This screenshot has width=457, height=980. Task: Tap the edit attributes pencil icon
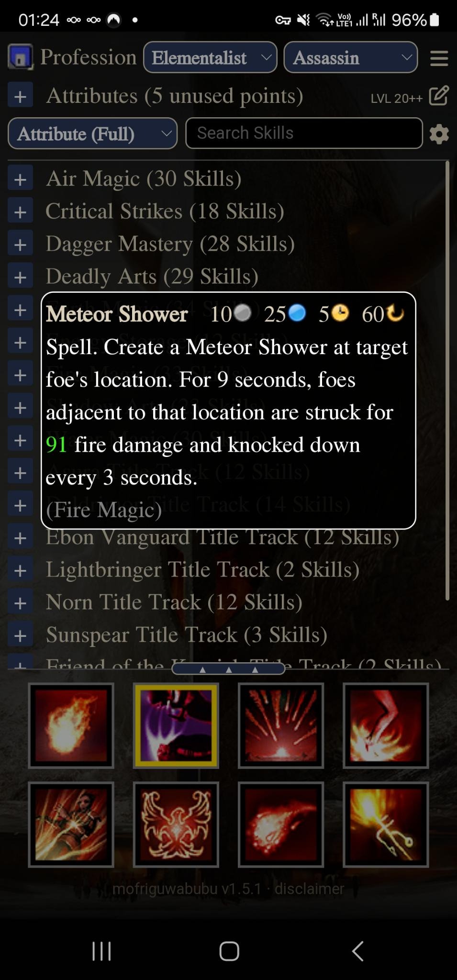pos(439,96)
